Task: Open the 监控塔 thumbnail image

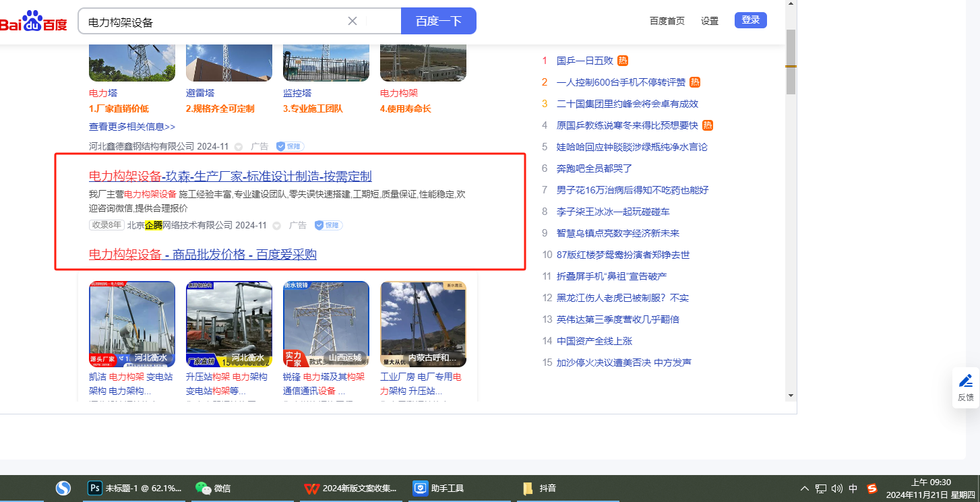Action: coord(326,63)
